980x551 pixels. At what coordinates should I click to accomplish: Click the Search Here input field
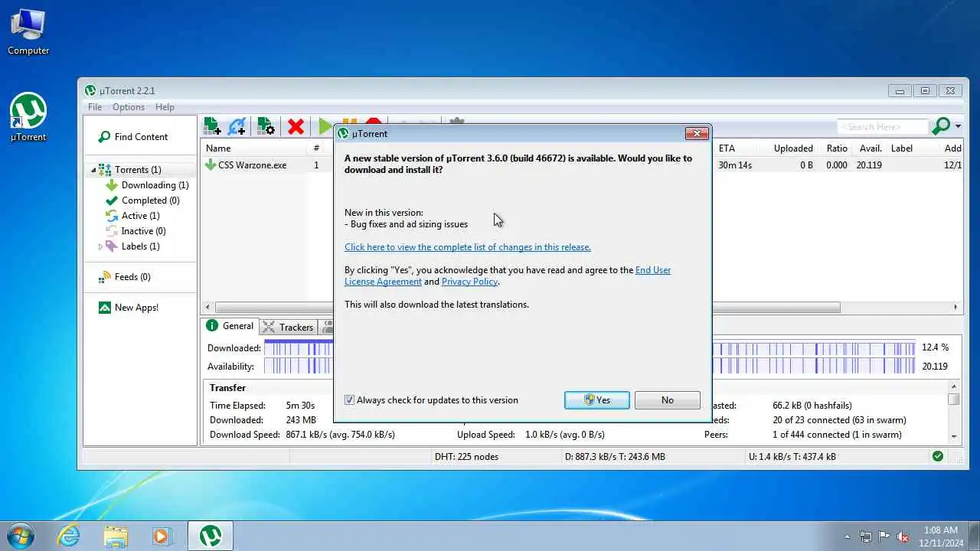tap(882, 127)
